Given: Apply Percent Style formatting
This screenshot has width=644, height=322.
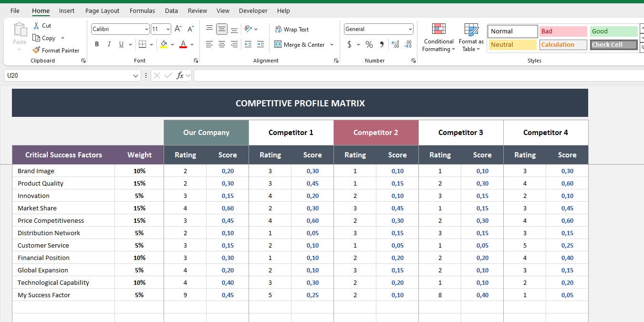Looking at the screenshot, I should coord(368,44).
